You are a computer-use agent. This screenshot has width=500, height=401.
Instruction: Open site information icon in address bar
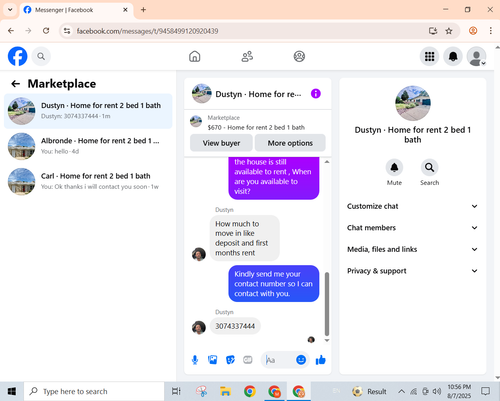click(67, 31)
